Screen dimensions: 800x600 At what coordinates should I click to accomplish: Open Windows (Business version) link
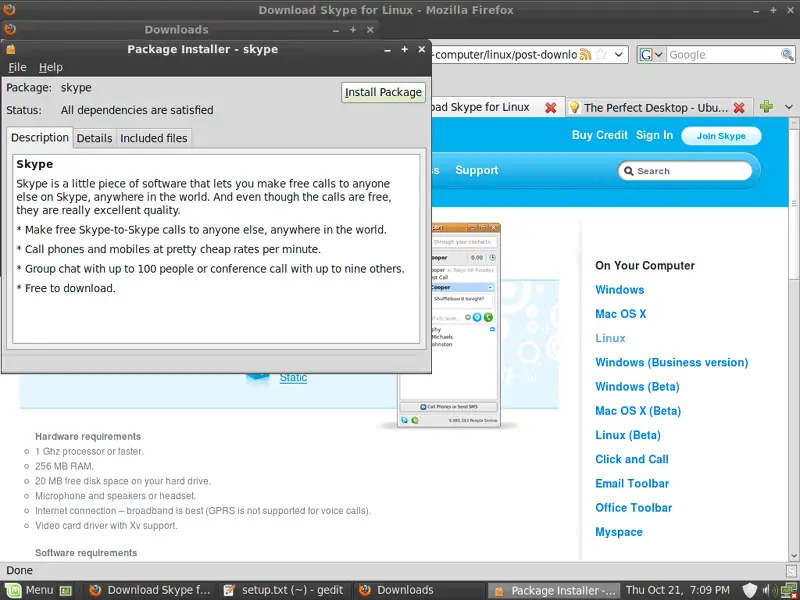[x=671, y=362]
